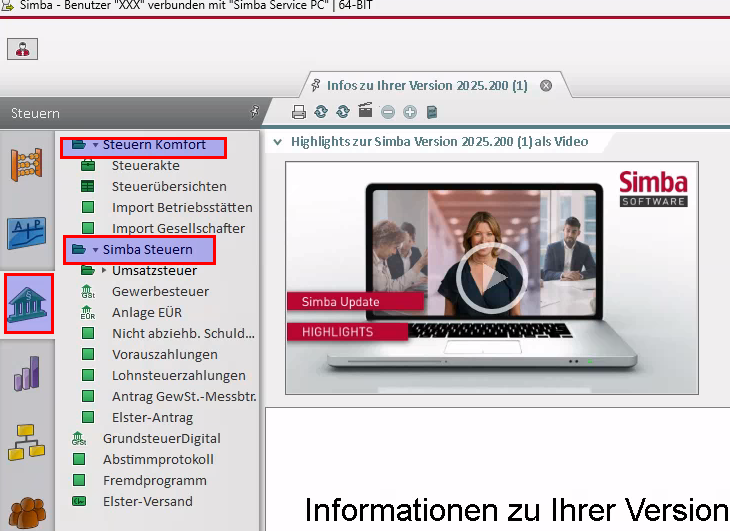
Task: Play the Simba Update highlights video
Action: click(490, 275)
